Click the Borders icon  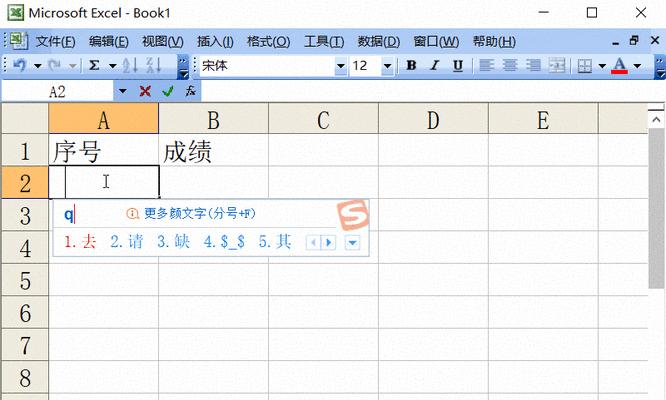(585, 66)
